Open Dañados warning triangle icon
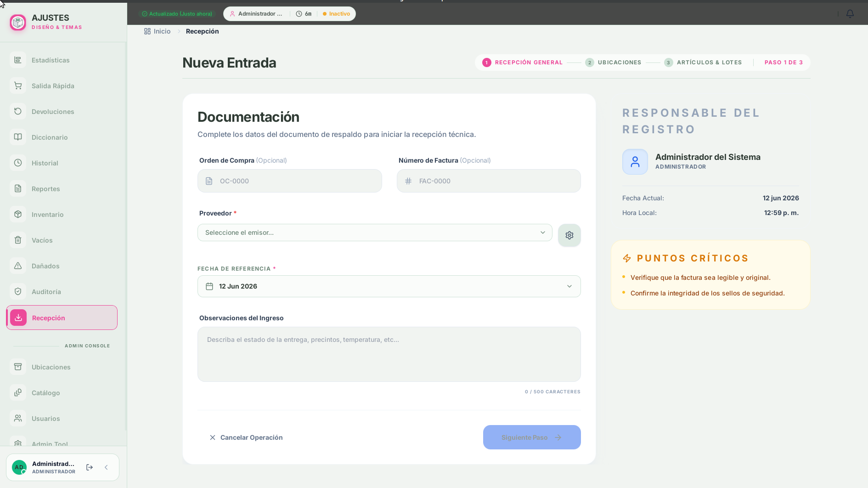This screenshot has width=868, height=488. pyautogui.click(x=18, y=266)
